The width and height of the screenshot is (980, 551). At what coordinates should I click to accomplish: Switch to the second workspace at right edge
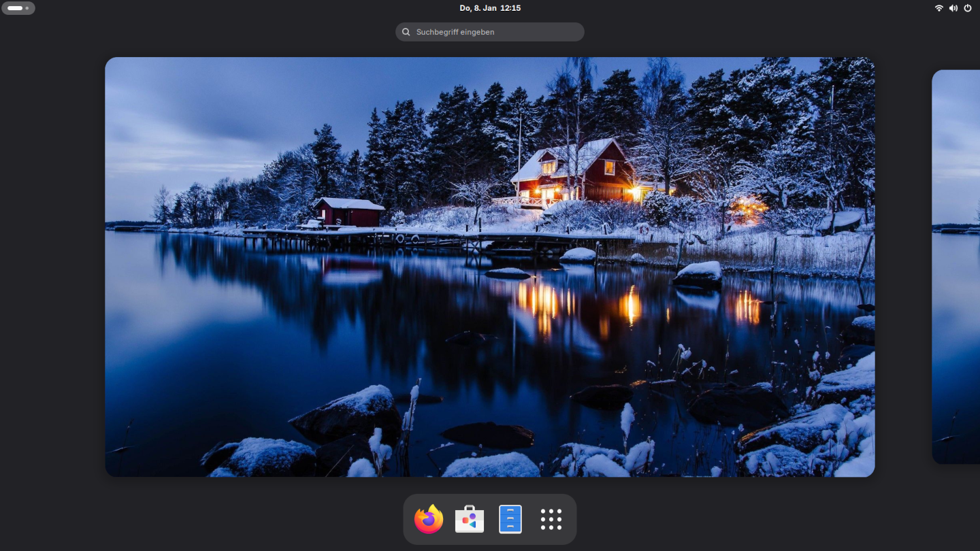click(956, 267)
